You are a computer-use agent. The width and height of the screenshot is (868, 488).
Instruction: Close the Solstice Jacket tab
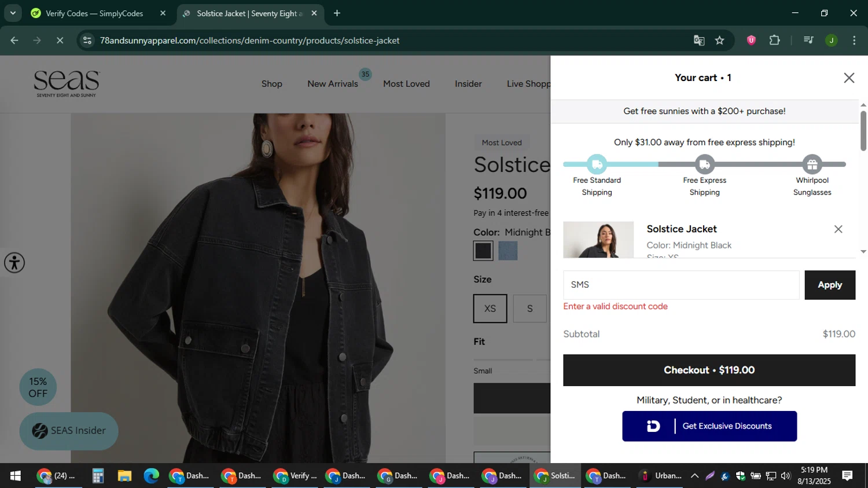click(314, 13)
